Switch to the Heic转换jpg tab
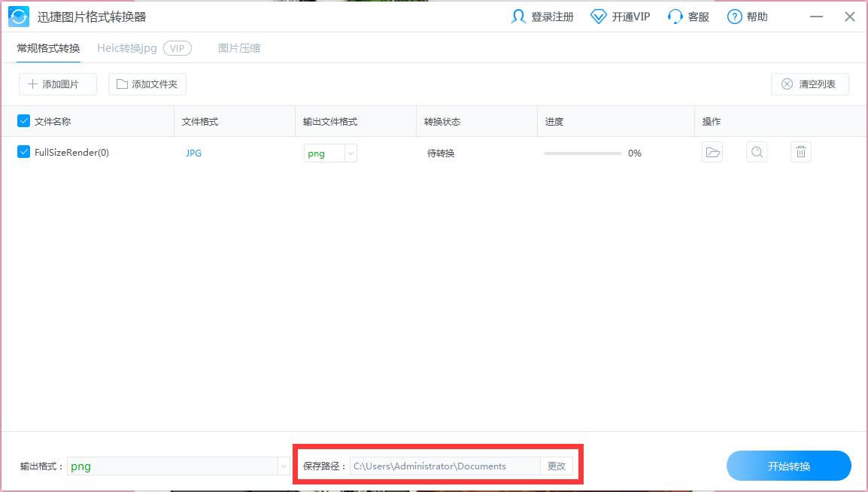868x492 pixels. pyautogui.click(x=127, y=48)
